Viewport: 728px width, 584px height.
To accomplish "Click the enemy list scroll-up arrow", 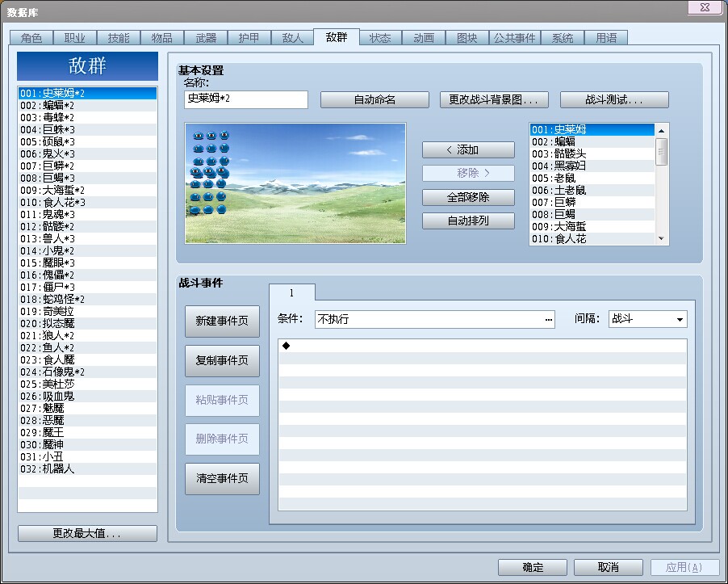I will pos(662,131).
